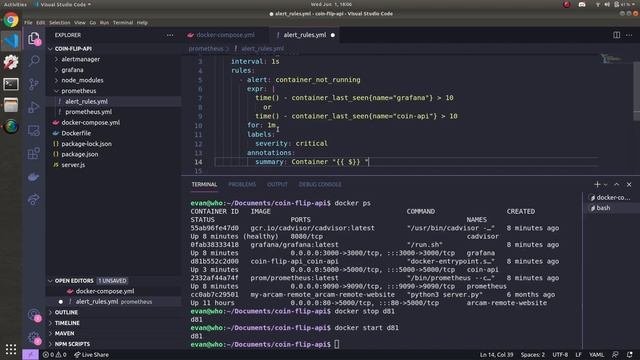The image size is (640, 360).
Task: Maximize the terminal panel size
Action: 616,184
